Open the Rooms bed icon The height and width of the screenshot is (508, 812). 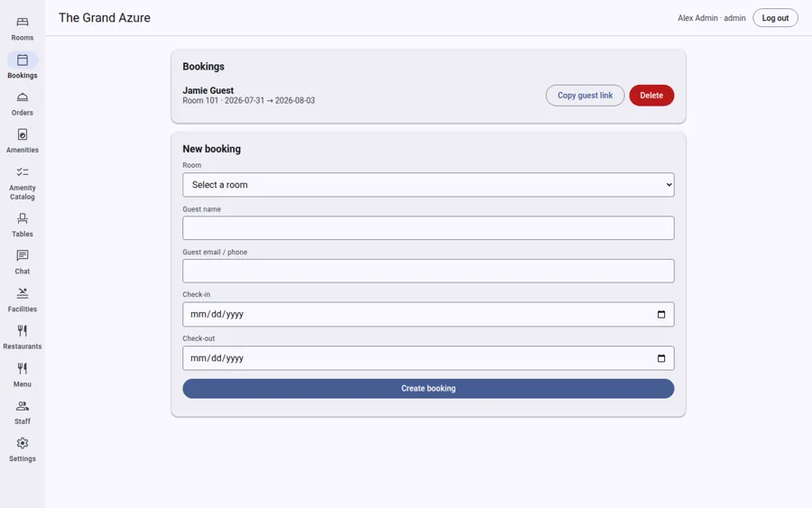(x=23, y=23)
